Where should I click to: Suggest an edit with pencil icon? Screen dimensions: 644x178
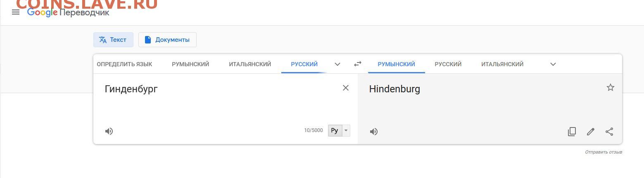pos(591,132)
